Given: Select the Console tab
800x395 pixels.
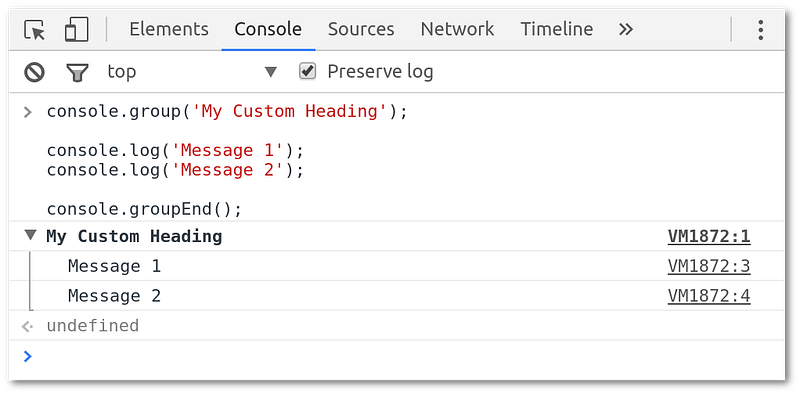Looking at the screenshot, I should (268, 29).
